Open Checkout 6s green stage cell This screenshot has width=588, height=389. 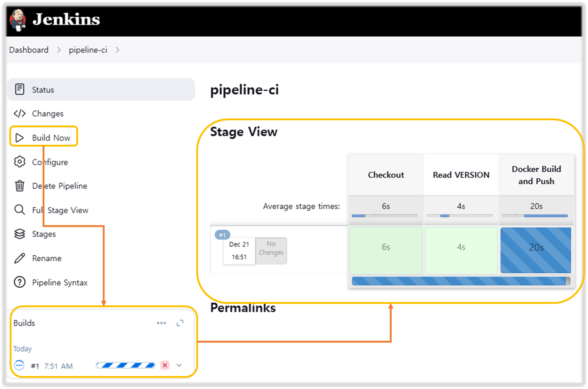click(386, 250)
